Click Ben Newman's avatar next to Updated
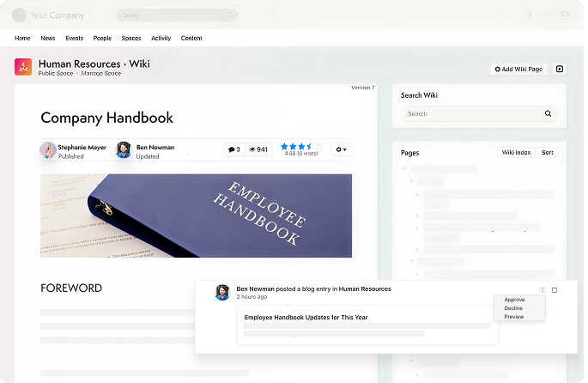Screen dimensions: 588x383 [124, 150]
